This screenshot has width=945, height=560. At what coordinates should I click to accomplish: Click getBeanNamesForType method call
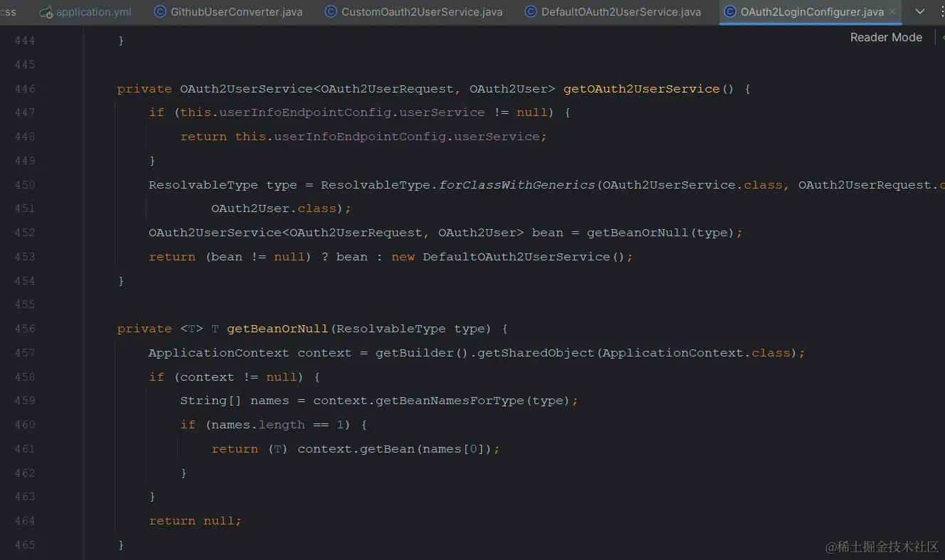click(x=450, y=401)
